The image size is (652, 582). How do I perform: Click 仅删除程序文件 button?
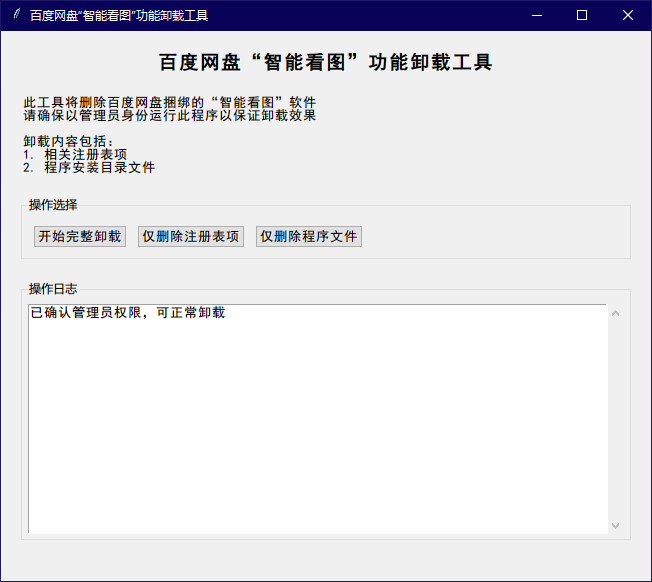tap(308, 237)
